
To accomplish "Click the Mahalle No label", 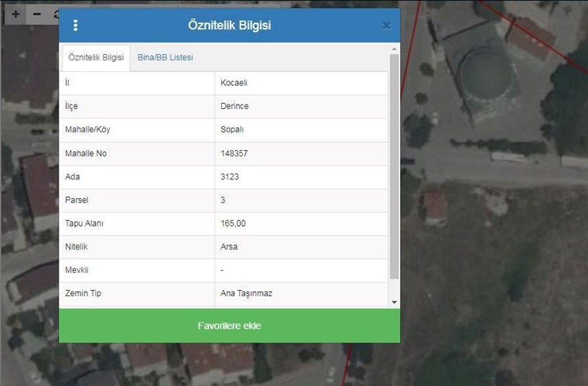I will [x=86, y=153].
